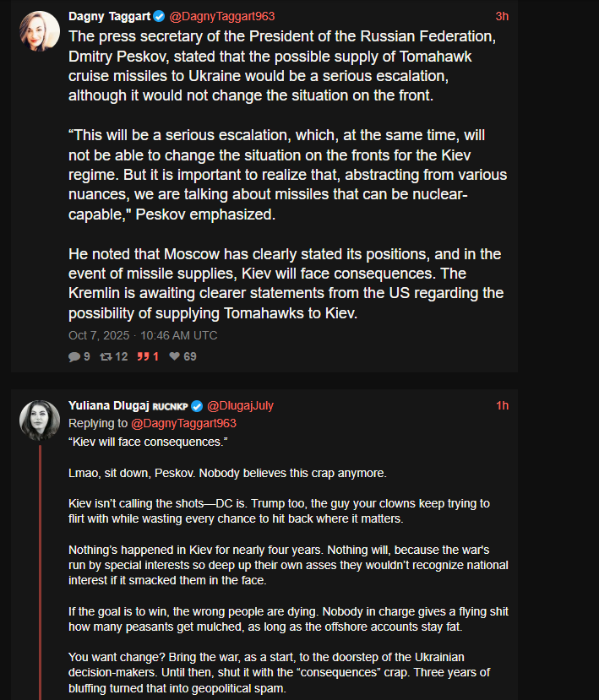This screenshot has width=599, height=700.
Task: Open the Oct 7, 2025 10:46 AM date link
Action: (x=143, y=335)
